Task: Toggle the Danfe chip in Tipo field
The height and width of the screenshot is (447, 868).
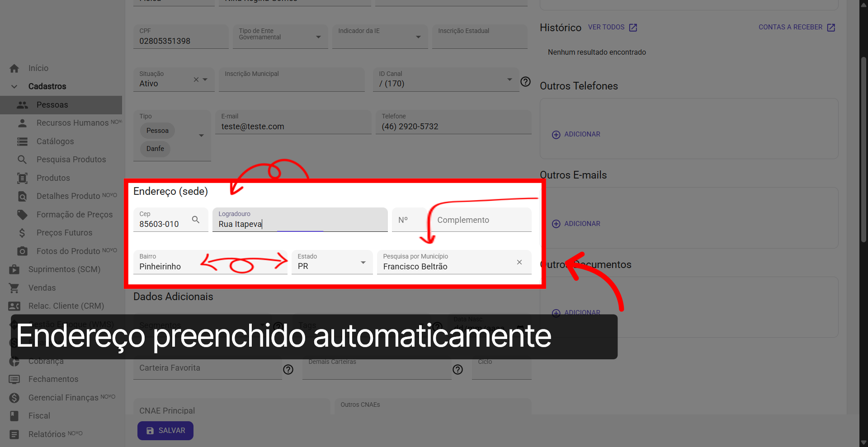Action: (x=155, y=149)
